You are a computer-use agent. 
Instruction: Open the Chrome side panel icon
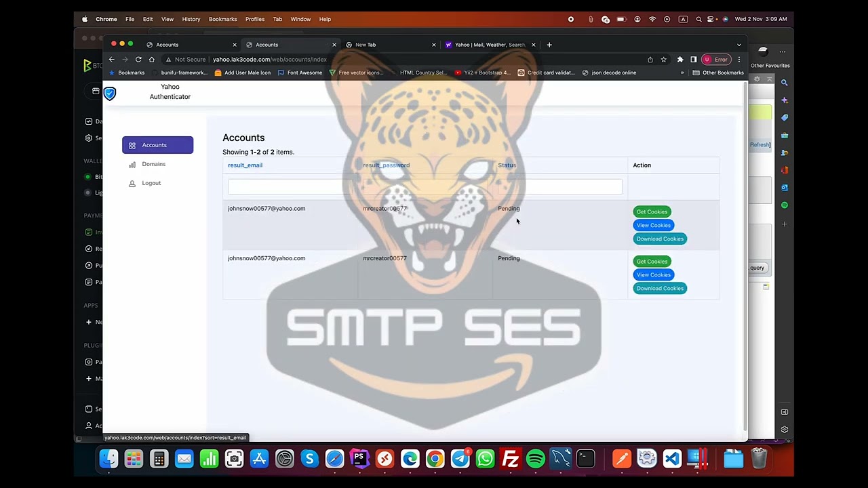click(x=693, y=59)
